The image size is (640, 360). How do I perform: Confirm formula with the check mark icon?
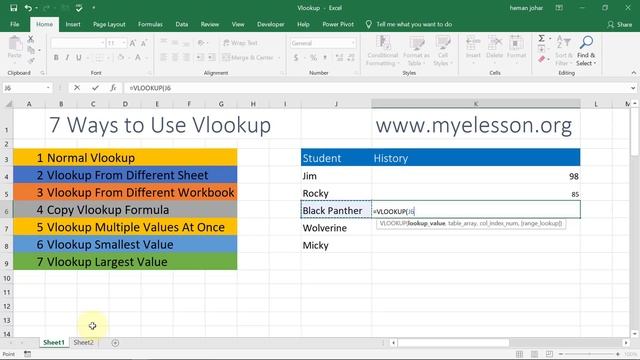pos(96,88)
